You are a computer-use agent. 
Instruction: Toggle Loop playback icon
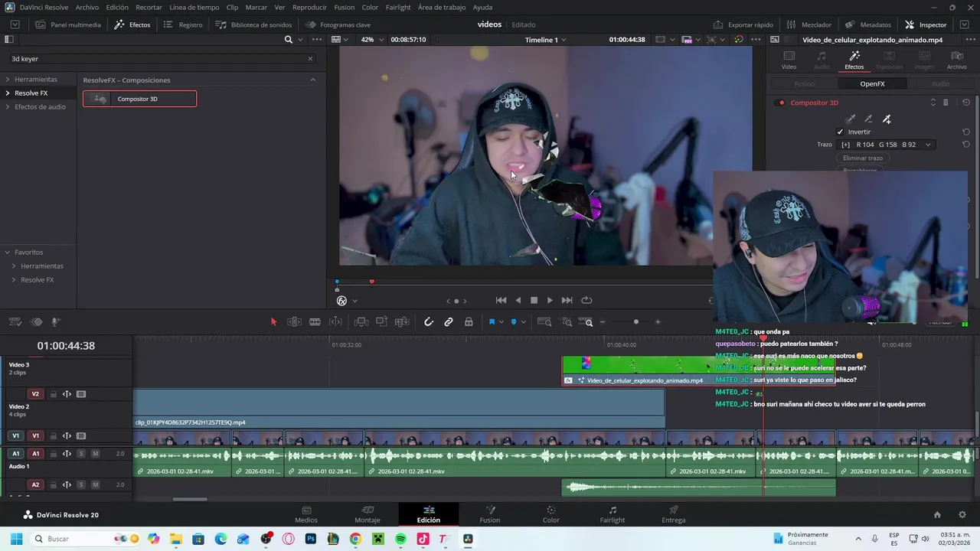586,301
